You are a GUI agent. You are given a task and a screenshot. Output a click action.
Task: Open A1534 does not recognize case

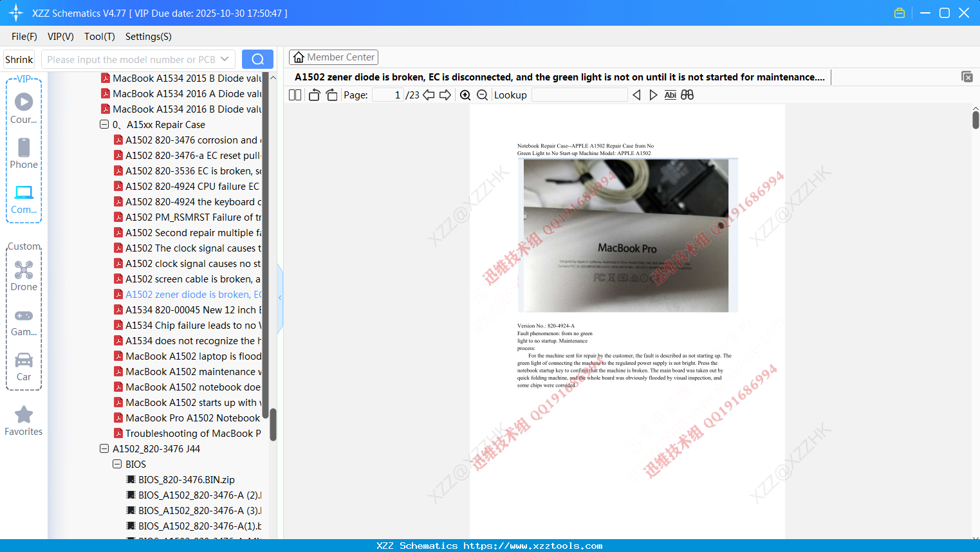click(x=187, y=341)
